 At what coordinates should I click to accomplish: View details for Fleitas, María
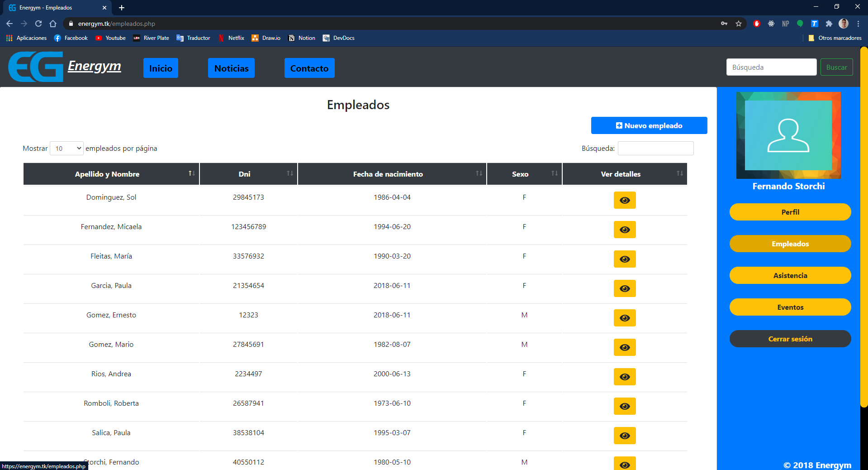[x=625, y=259]
